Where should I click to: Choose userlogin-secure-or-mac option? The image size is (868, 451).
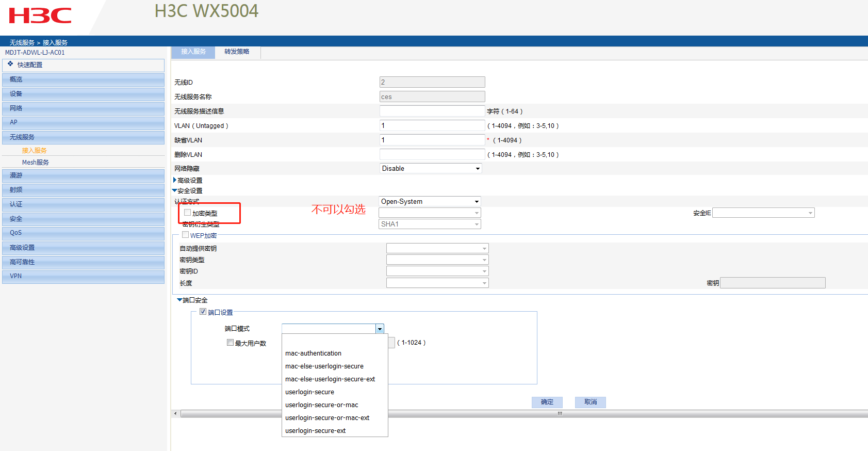click(321, 405)
